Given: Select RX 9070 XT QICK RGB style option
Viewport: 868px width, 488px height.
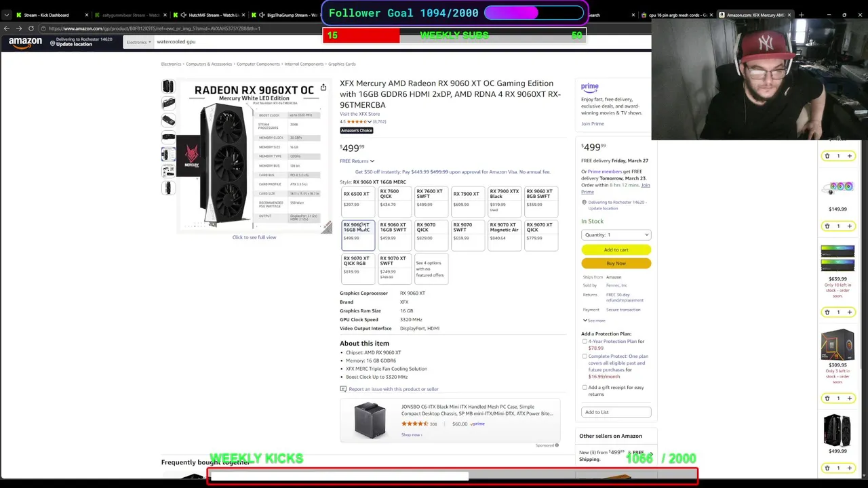Looking at the screenshot, I should pos(357,268).
